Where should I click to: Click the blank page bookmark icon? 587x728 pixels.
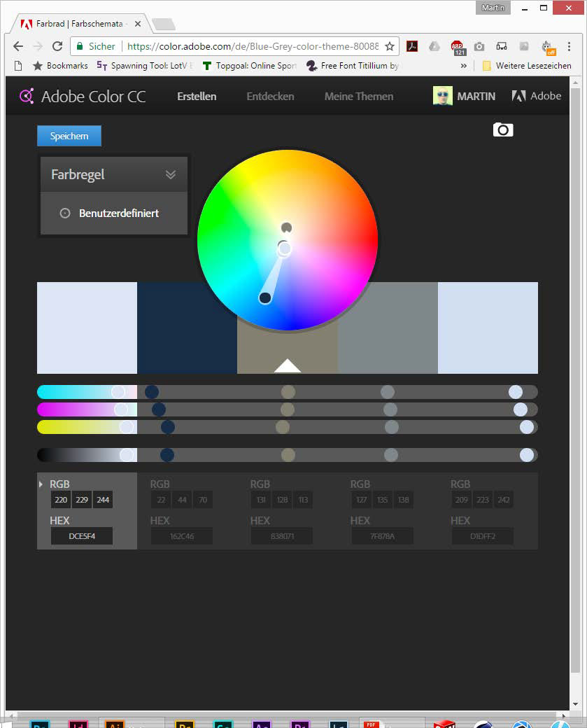[18, 66]
